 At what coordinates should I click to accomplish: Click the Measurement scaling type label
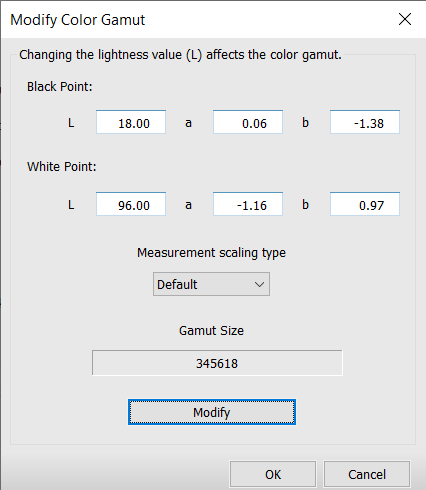(211, 253)
